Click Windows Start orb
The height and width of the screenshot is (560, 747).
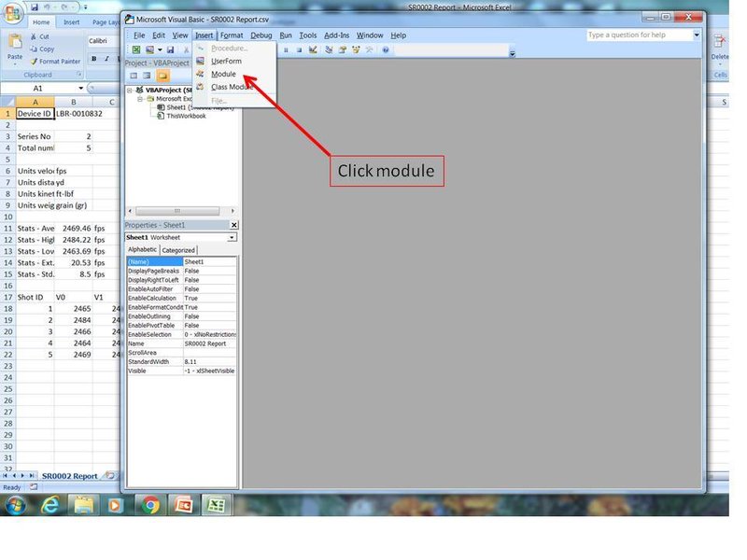[x=15, y=505]
